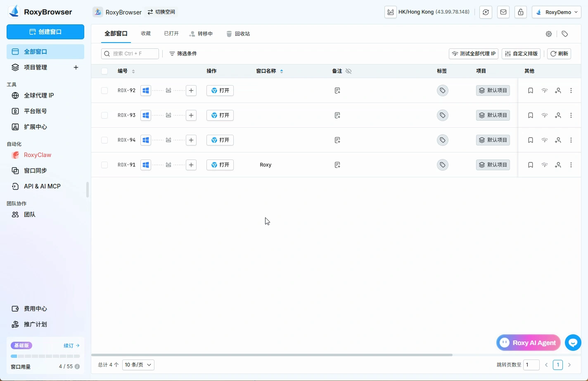Screen dimensions: 588x381
Task: Switch to the 全部窗口 tab
Action: pos(116,34)
